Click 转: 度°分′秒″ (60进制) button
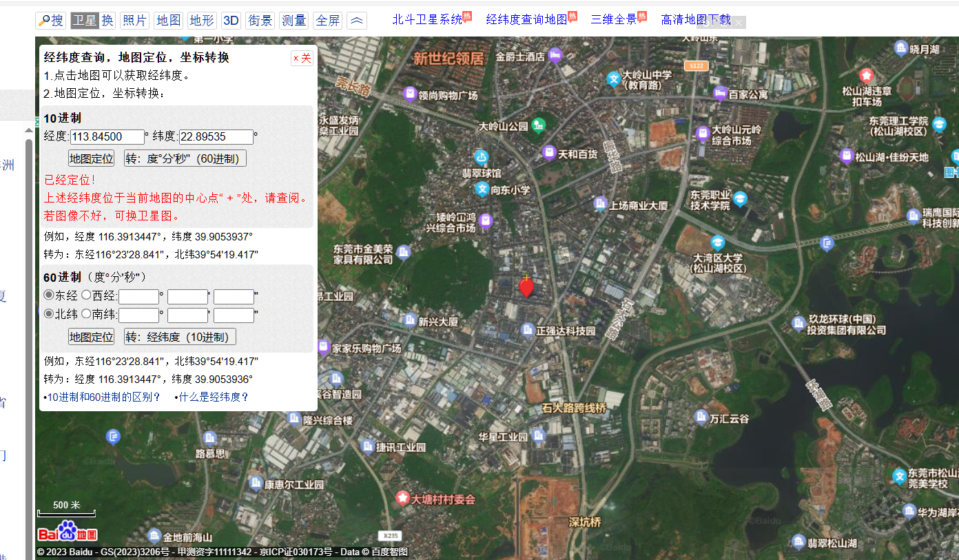This screenshot has width=959, height=560. (x=185, y=158)
